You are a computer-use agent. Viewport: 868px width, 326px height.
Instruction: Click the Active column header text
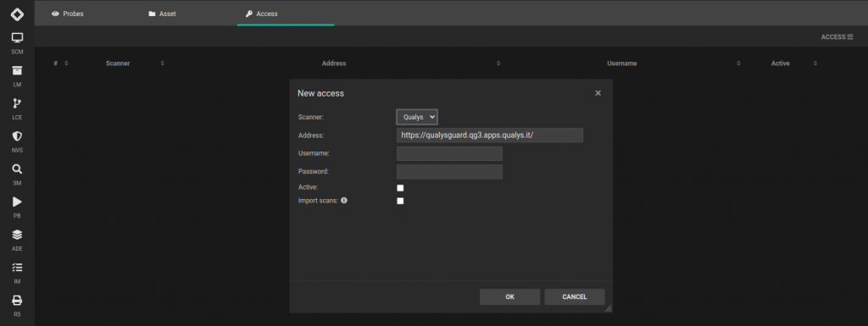pyautogui.click(x=780, y=64)
